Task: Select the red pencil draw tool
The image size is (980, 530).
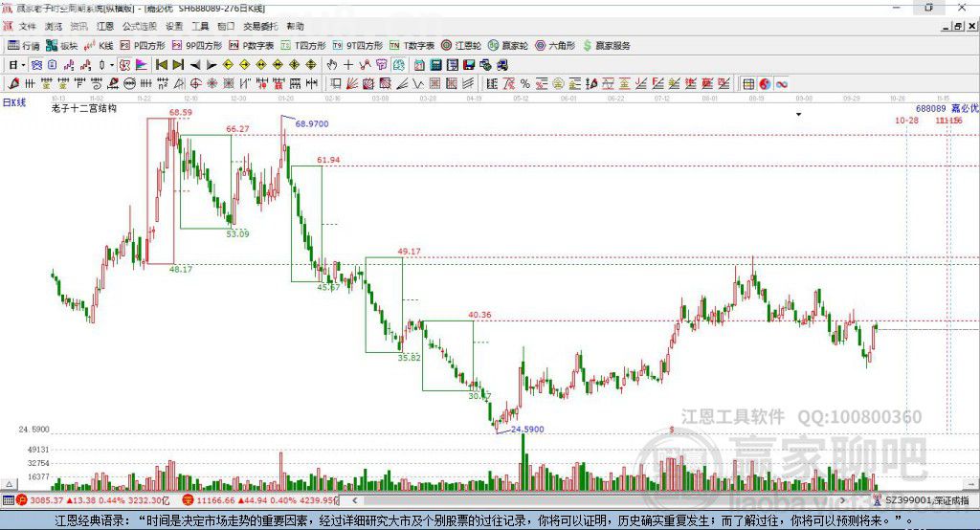Action: click(13, 84)
